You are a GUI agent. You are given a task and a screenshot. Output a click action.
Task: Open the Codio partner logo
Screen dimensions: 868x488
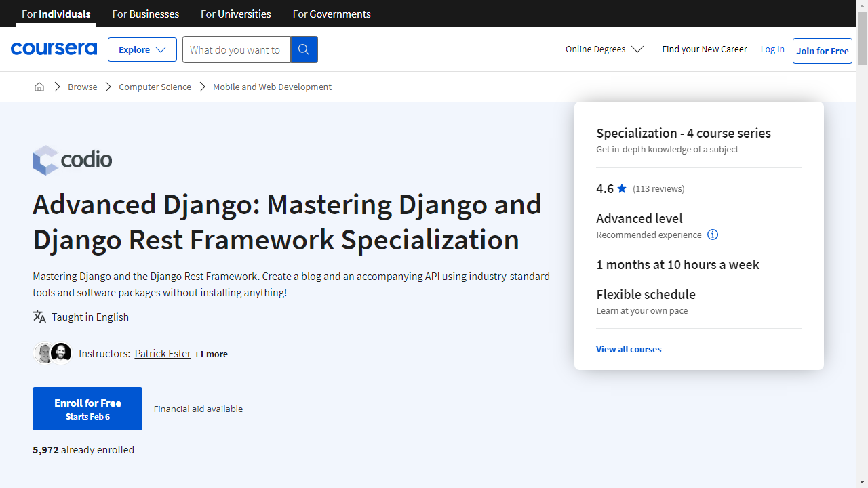point(73,160)
